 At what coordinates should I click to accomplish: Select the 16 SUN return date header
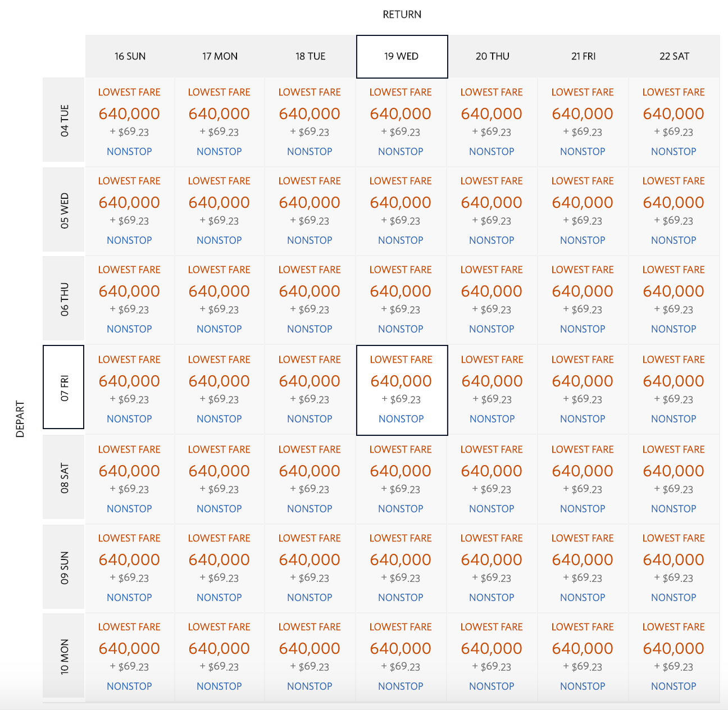point(130,56)
